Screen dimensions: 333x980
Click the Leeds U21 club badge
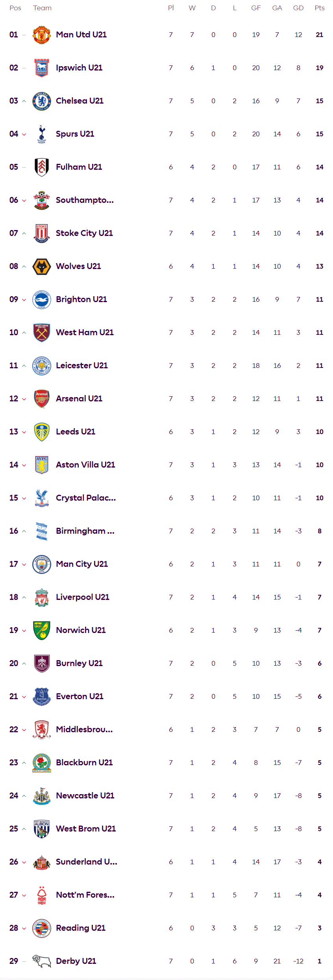tap(42, 432)
